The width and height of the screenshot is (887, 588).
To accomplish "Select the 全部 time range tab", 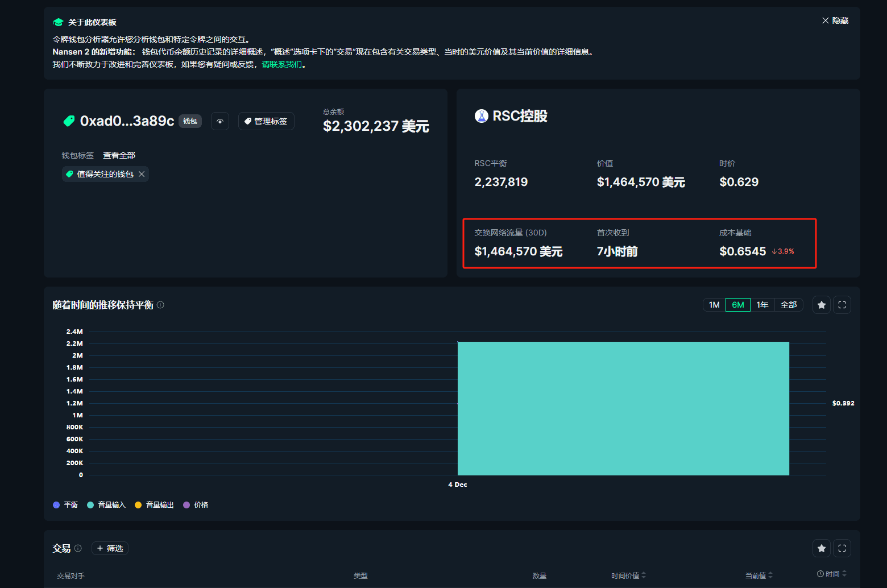I will point(789,305).
